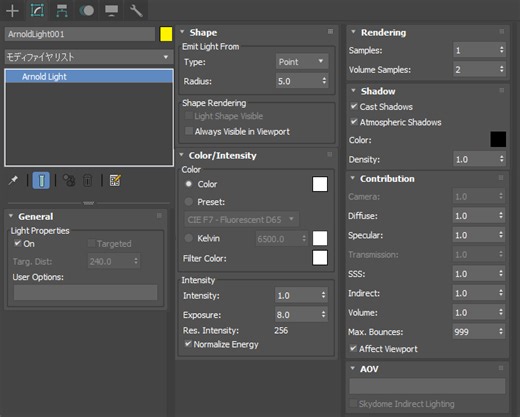520x417 pixels.
Task: Select the Kelvin radio button
Action: click(x=189, y=238)
